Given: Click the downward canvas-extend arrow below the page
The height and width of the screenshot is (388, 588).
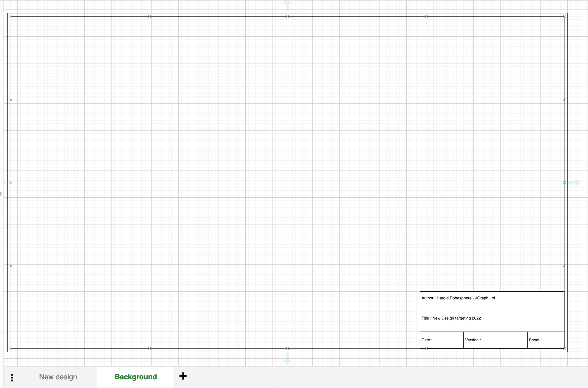Looking at the screenshot, I should [x=287, y=361].
